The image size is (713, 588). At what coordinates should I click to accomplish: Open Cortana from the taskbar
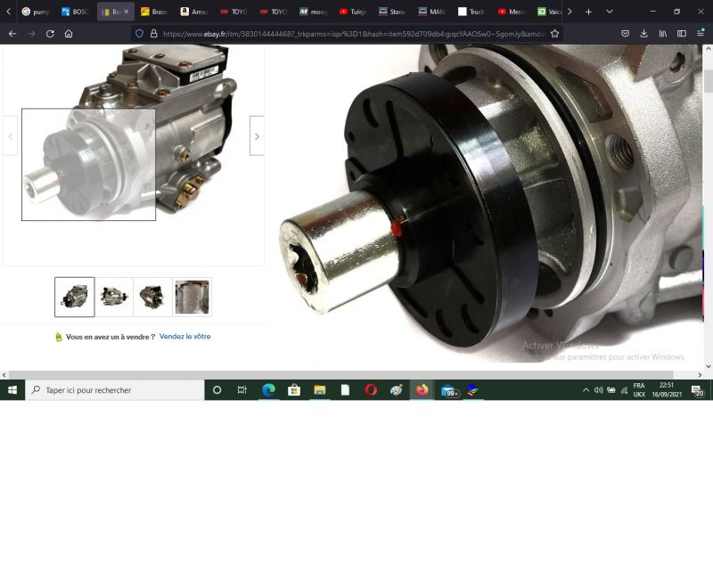[217, 390]
